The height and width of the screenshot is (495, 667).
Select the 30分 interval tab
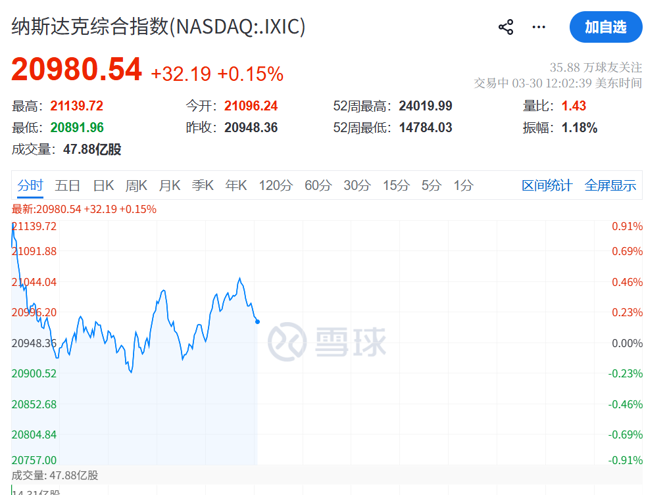tap(357, 185)
